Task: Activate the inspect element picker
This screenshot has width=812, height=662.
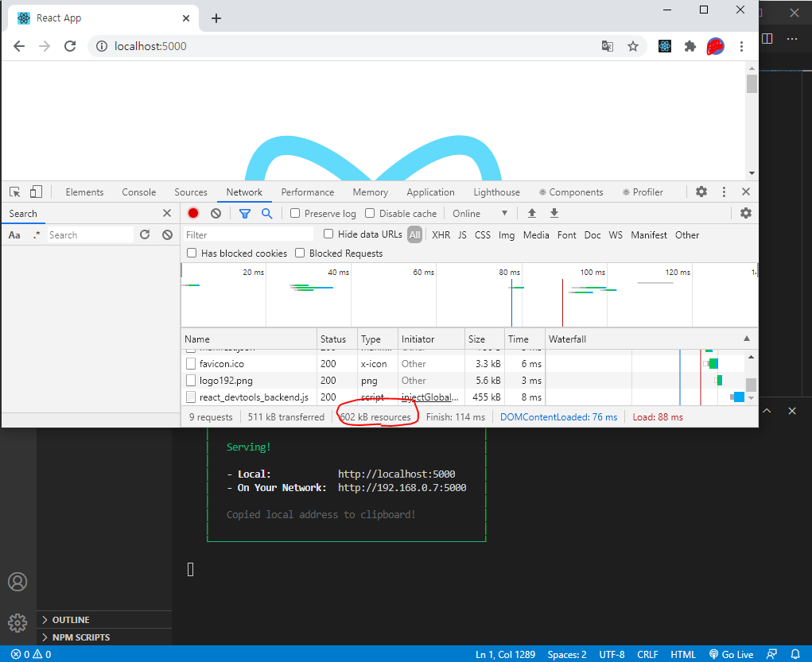Action: tap(15, 192)
